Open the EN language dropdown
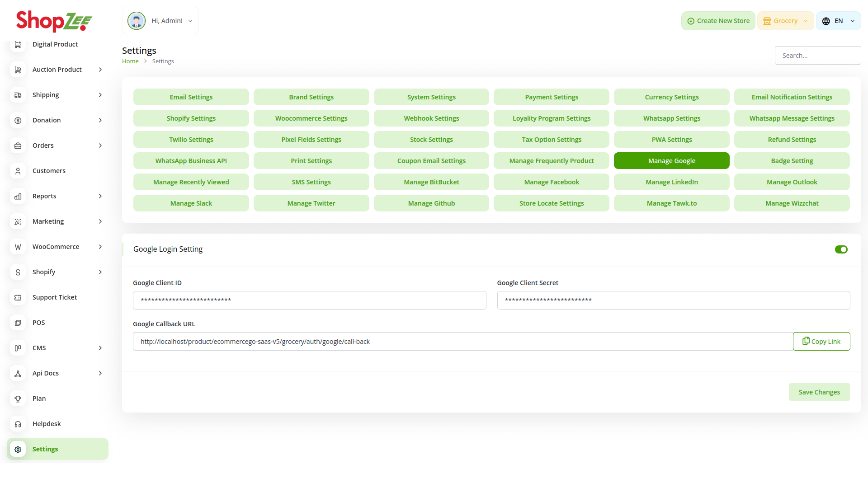868x488 pixels. coord(838,21)
